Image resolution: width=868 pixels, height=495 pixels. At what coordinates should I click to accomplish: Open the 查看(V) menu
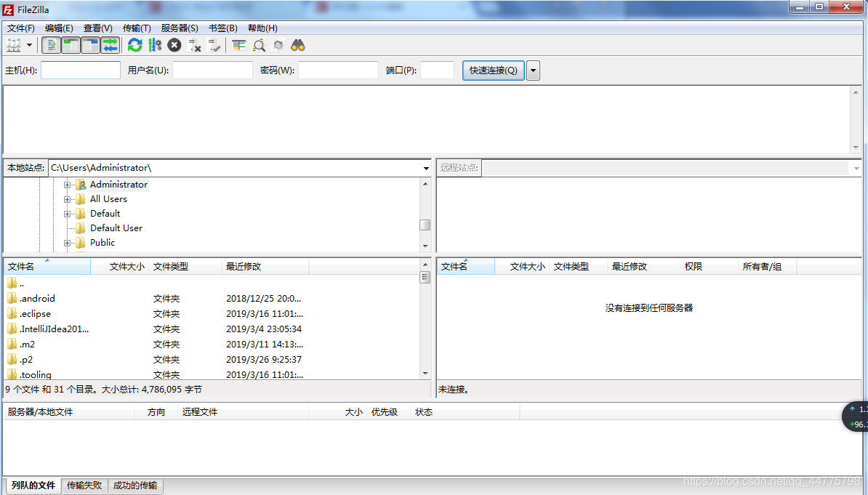pos(97,28)
